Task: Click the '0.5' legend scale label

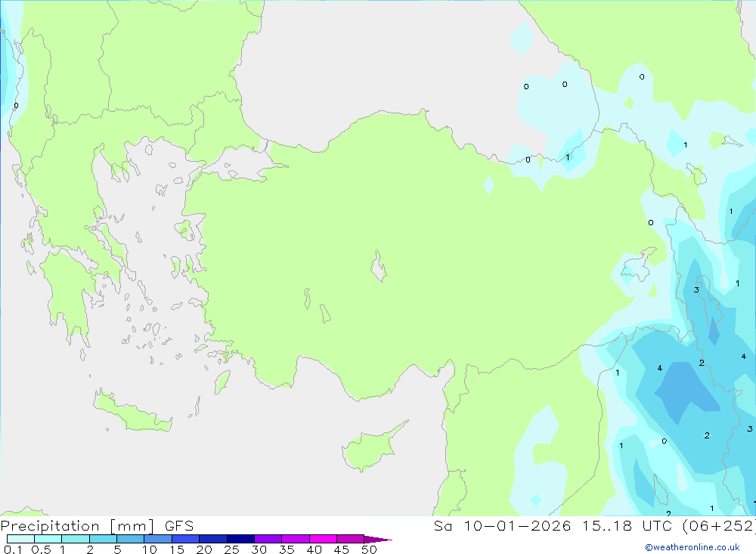Action: [41, 549]
